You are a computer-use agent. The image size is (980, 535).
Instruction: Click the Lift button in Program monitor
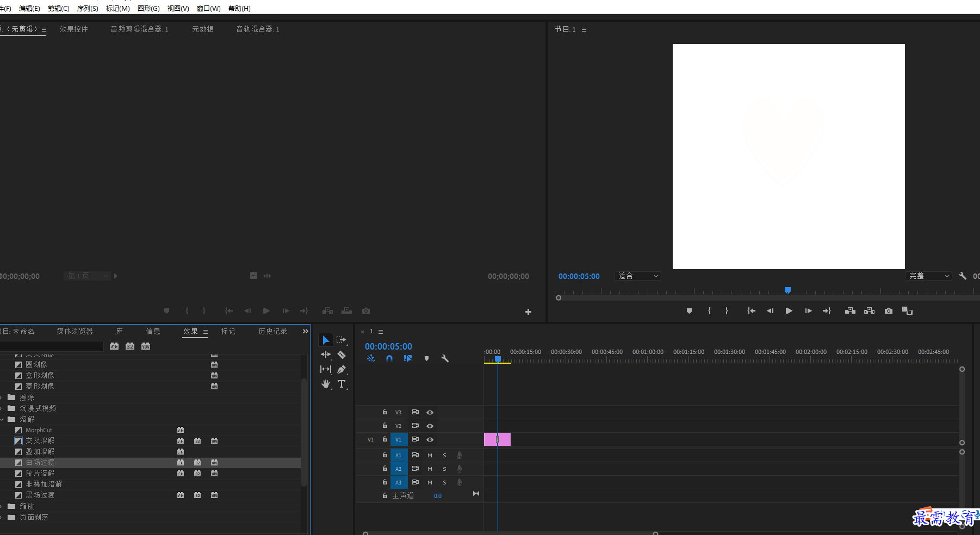point(850,311)
